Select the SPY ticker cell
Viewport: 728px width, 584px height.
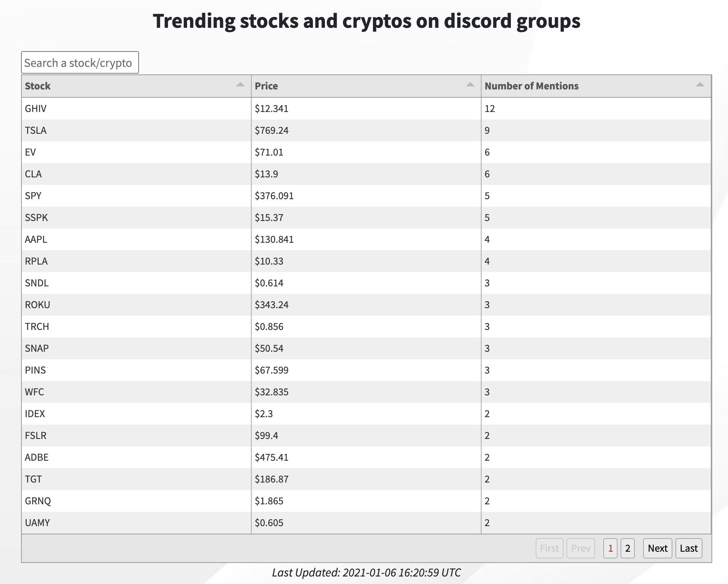(136, 196)
